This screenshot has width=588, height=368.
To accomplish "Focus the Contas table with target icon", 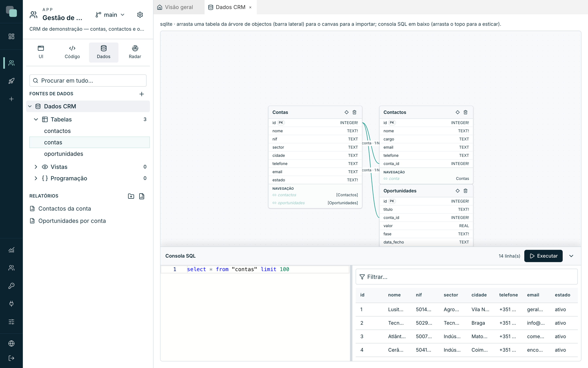I will pos(346,112).
